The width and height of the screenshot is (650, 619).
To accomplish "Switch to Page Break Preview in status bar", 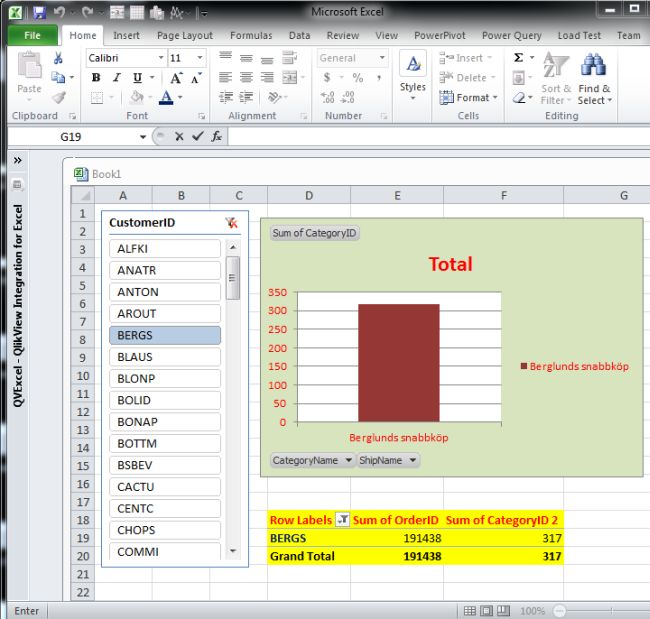I will coord(503,611).
